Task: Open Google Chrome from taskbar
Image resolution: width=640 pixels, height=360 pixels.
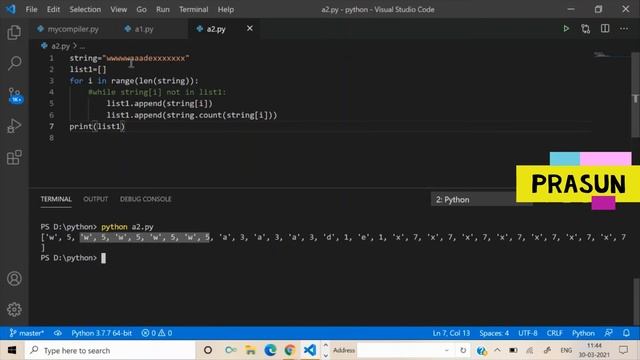Action: coord(290,350)
